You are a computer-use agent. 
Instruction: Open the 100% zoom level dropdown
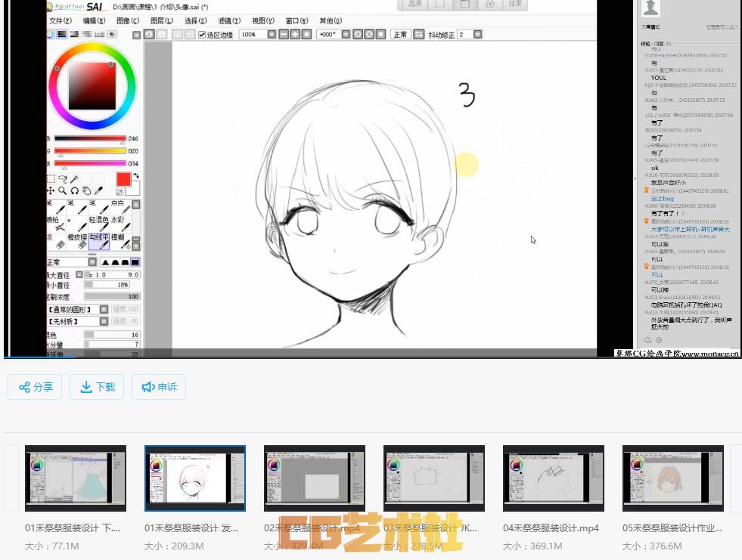click(x=272, y=35)
